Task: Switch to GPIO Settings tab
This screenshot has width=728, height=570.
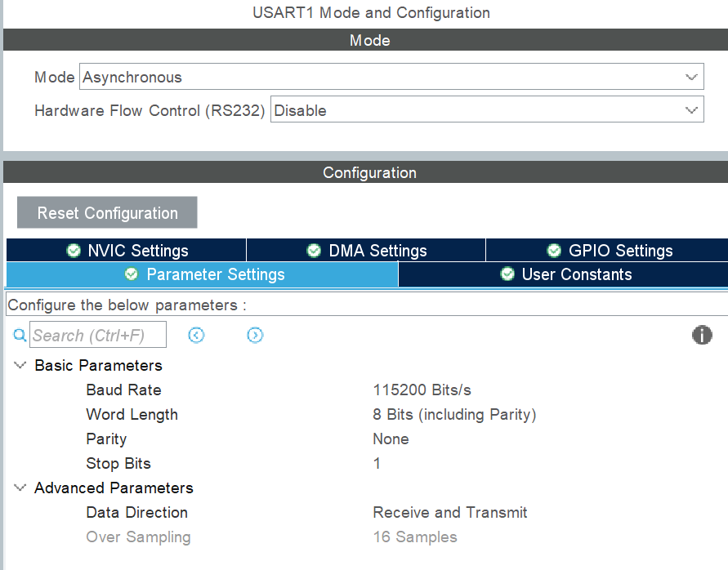Action: pos(607,251)
